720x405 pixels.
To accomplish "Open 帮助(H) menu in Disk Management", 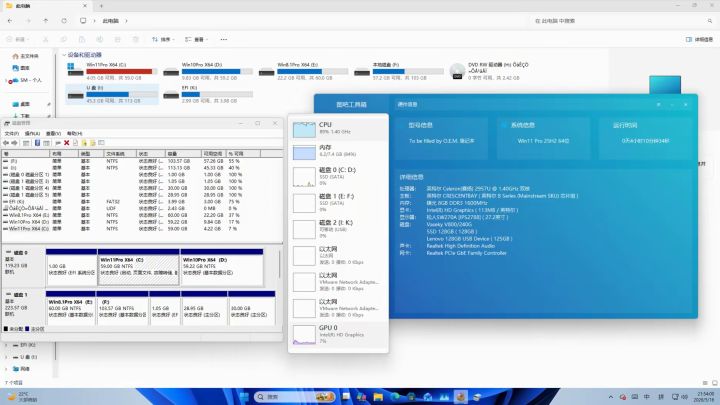I will (74, 134).
